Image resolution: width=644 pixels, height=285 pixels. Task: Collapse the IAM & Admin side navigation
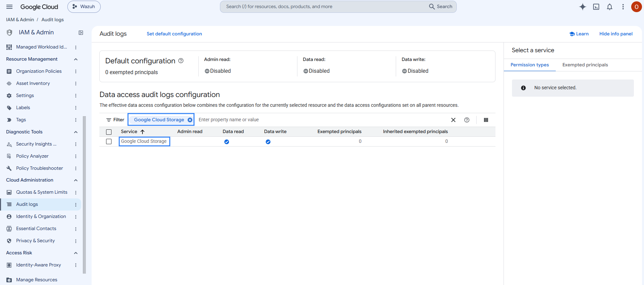(81, 33)
